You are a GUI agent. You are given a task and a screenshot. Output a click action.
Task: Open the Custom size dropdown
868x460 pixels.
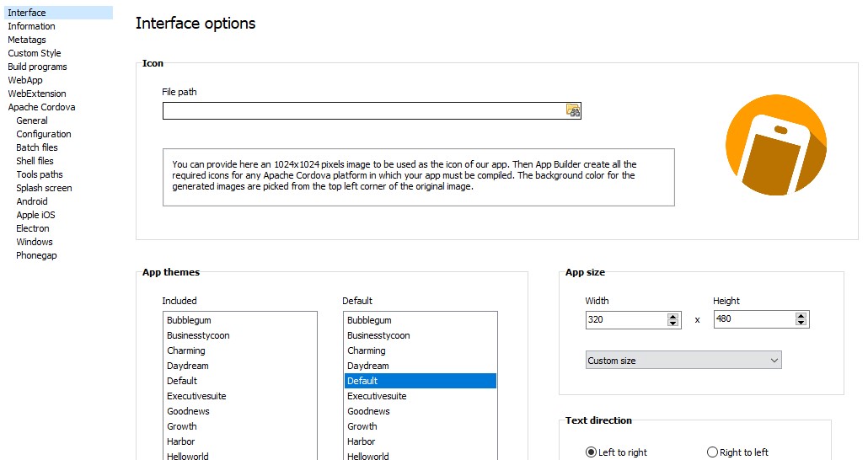click(x=683, y=361)
